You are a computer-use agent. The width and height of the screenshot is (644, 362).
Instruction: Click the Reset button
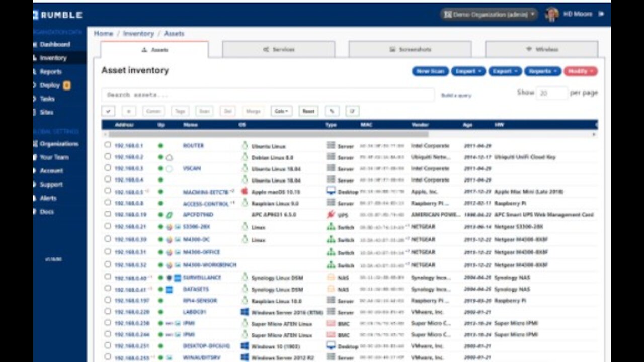(x=308, y=111)
